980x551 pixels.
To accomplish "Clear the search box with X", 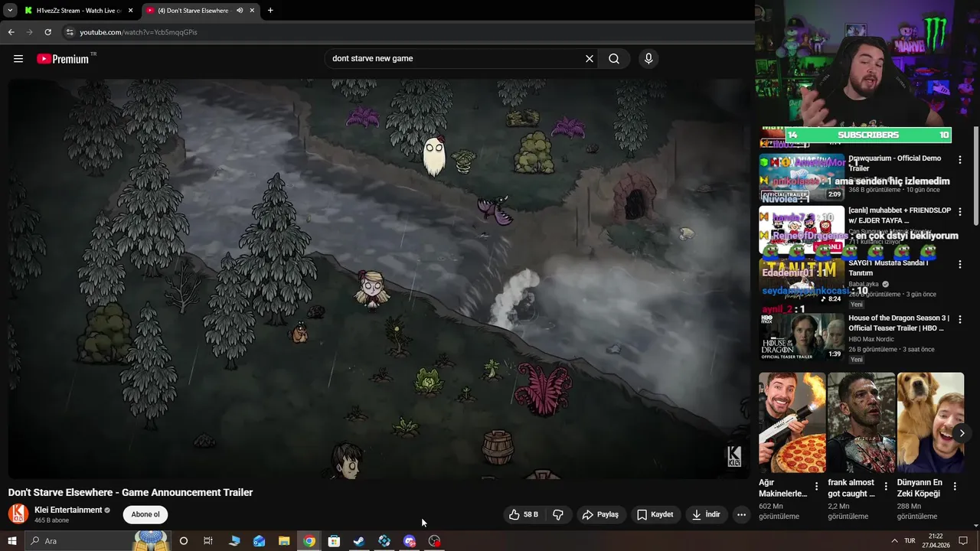I will (590, 59).
